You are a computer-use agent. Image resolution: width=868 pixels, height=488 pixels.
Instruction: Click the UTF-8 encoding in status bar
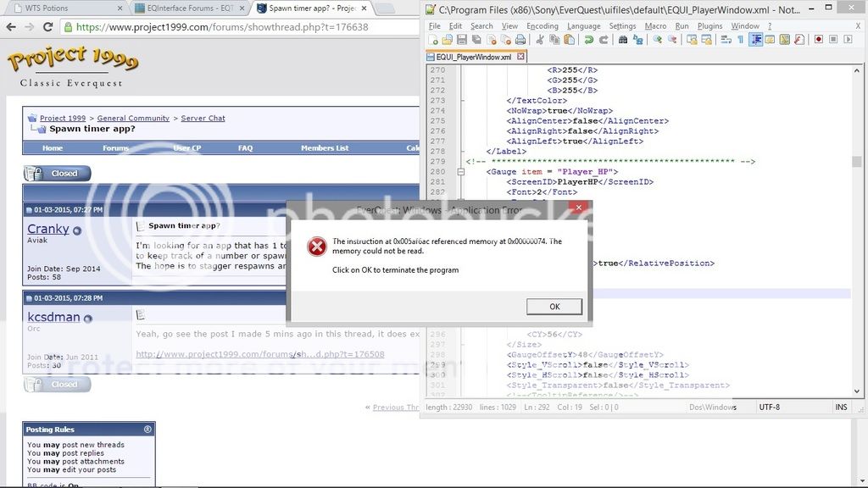(770, 408)
